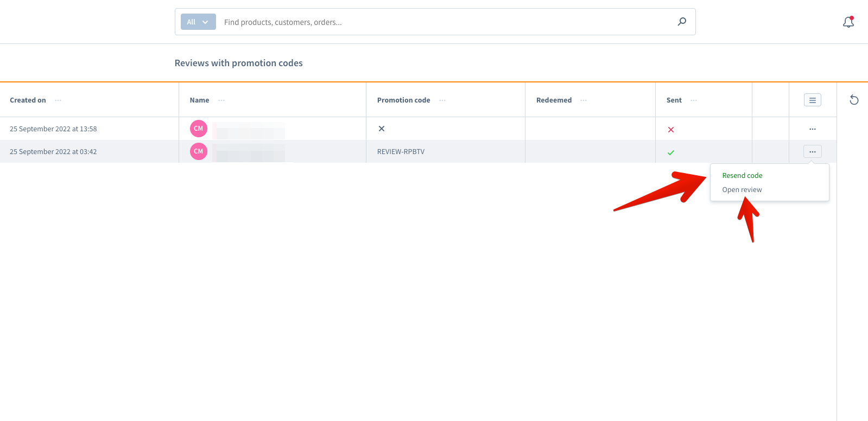Open Redeemed column options dots
Image resolution: width=868 pixels, height=421 pixels.
tap(584, 100)
